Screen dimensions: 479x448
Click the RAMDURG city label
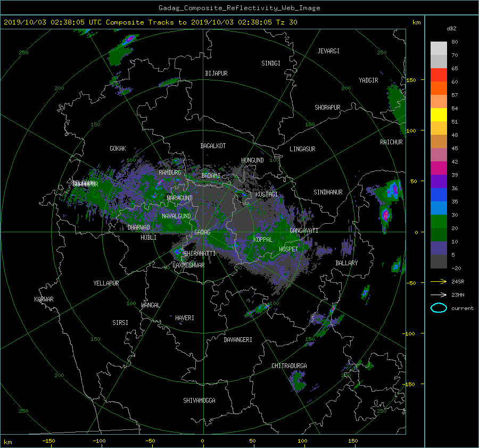coord(170,173)
